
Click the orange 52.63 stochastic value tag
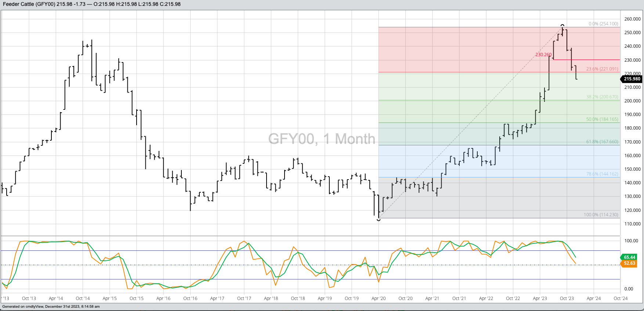pos(629,263)
